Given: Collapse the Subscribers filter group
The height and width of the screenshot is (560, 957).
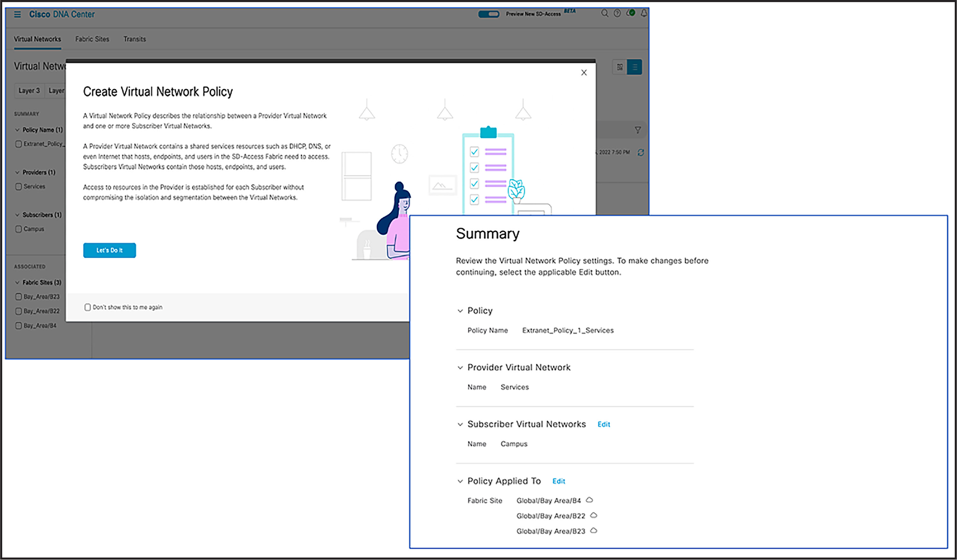Looking at the screenshot, I should (17, 215).
